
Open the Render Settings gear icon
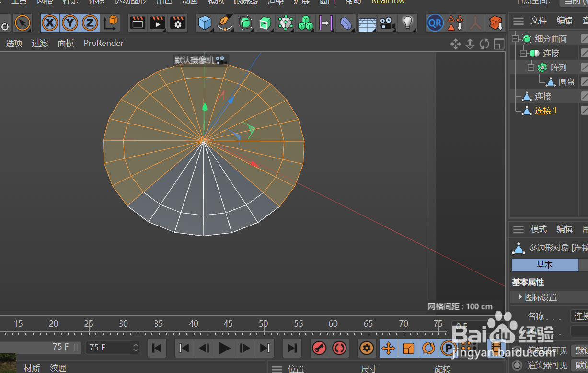177,23
